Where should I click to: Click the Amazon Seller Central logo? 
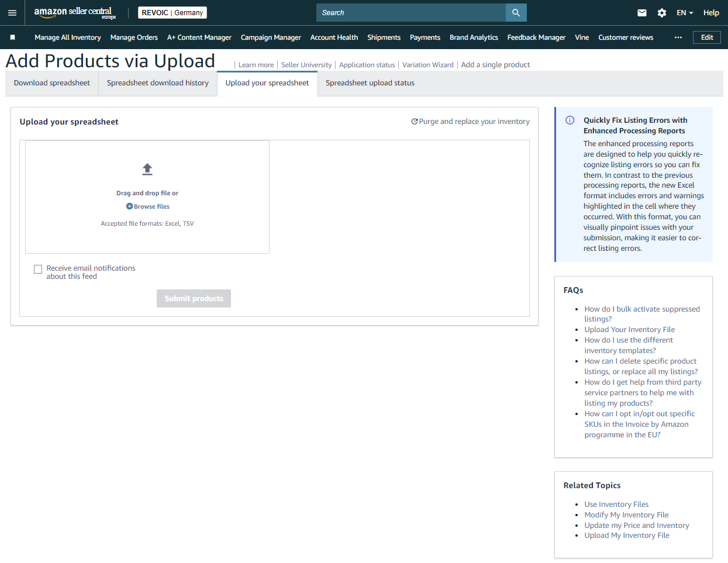pos(74,13)
